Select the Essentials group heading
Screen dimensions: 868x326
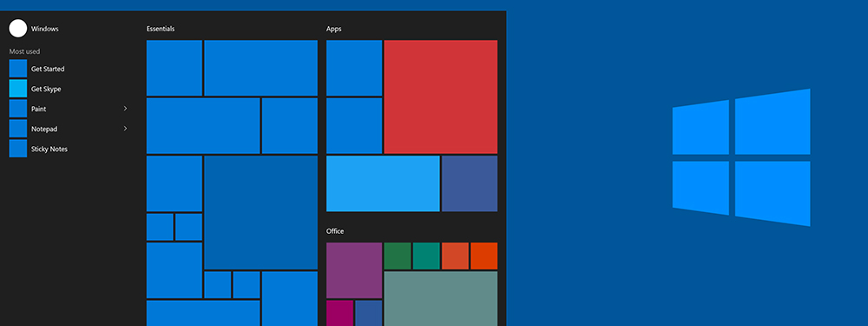coord(161,29)
